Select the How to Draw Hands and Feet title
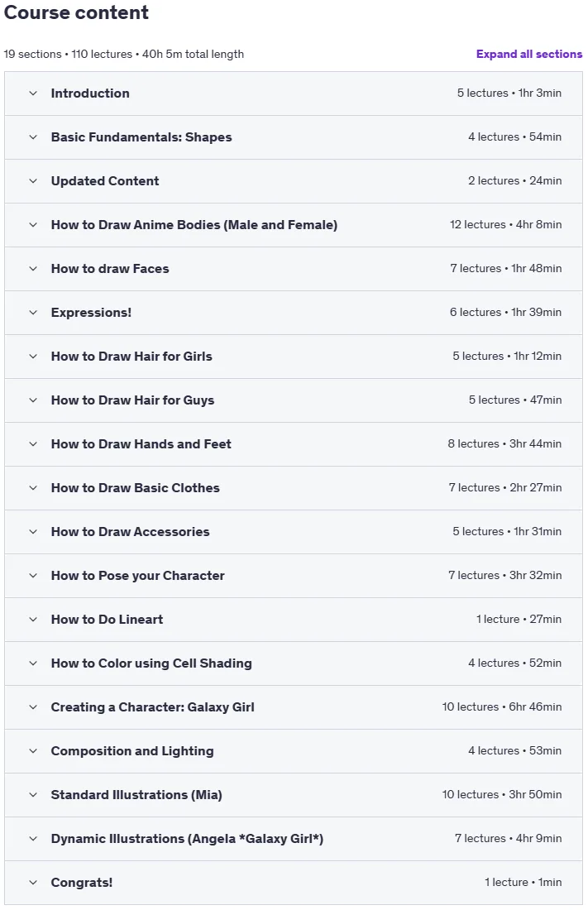The image size is (588, 910). click(141, 444)
